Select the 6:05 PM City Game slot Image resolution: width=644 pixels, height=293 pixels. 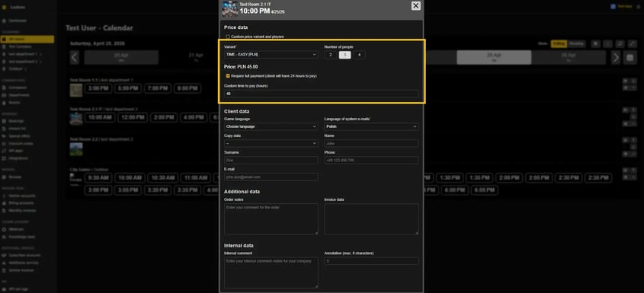484,190
